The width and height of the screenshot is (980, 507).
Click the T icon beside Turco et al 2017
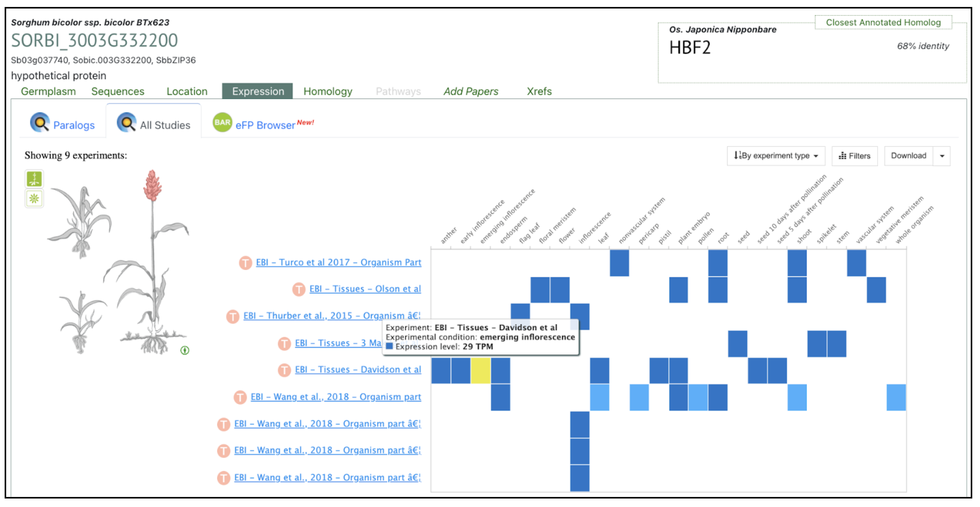245,263
